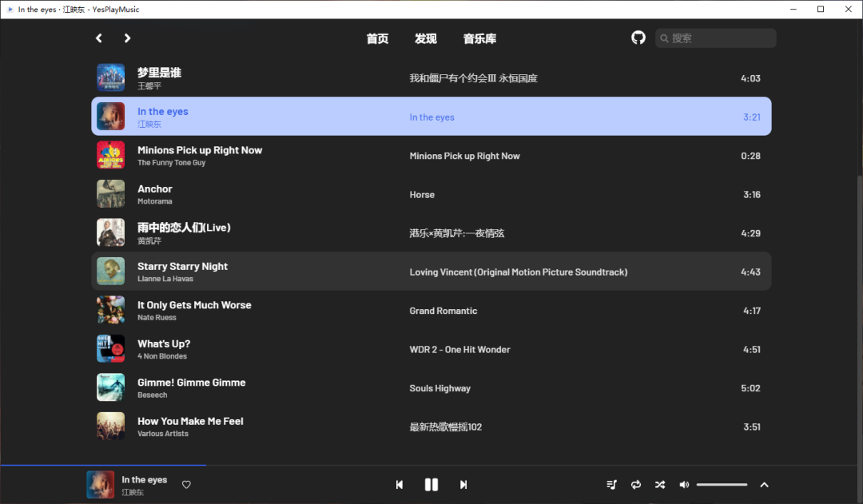Switch to the 首页 tab
This screenshot has height=504, width=863.
coord(377,38)
